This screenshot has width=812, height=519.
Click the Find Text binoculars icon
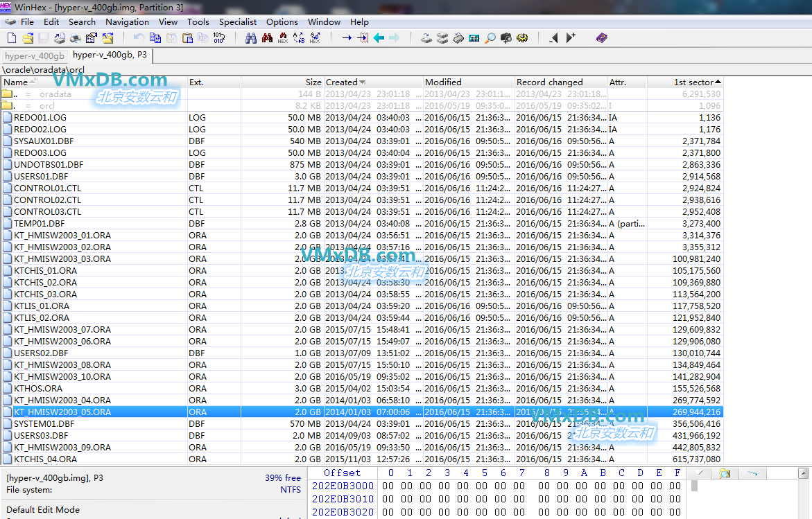[x=251, y=38]
